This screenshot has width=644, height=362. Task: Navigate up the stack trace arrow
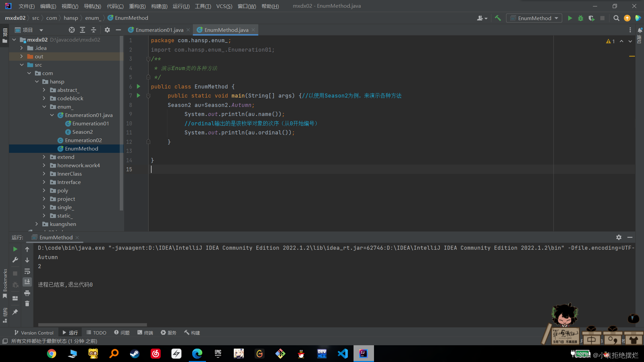point(27,249)
